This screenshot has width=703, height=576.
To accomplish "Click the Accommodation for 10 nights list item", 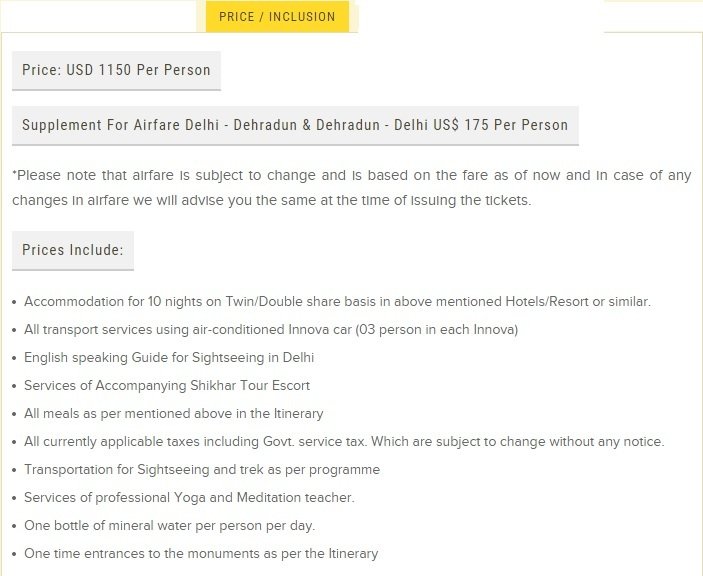I will click(x=337, y=302).
